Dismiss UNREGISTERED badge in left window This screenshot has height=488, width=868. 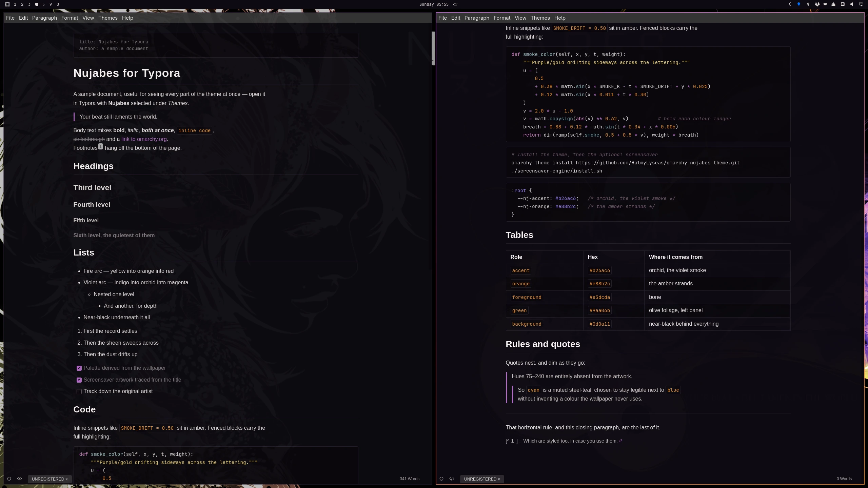(x=66, y=479)
